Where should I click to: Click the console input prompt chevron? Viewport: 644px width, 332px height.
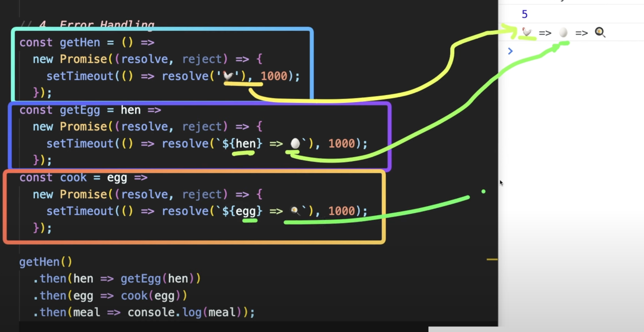pos(510,51)
